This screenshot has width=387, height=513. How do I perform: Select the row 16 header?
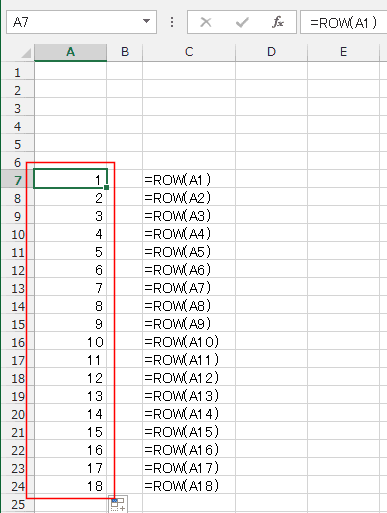coord(18,342)
